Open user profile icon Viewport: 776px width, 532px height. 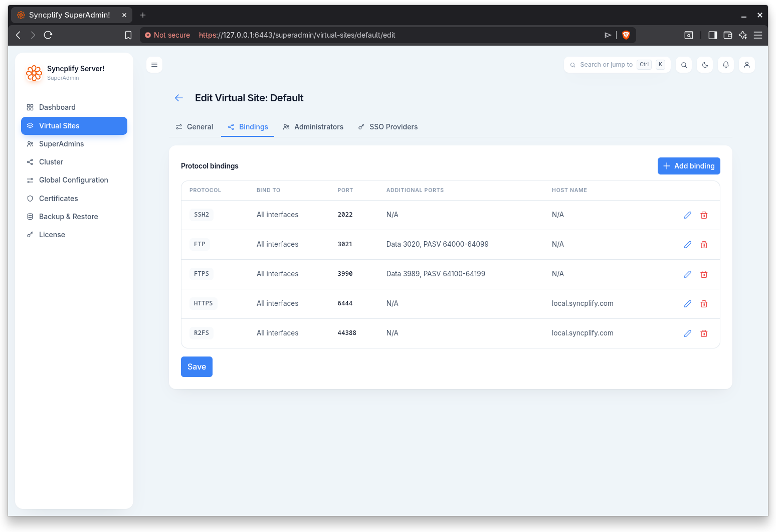(x=747, y=65)
